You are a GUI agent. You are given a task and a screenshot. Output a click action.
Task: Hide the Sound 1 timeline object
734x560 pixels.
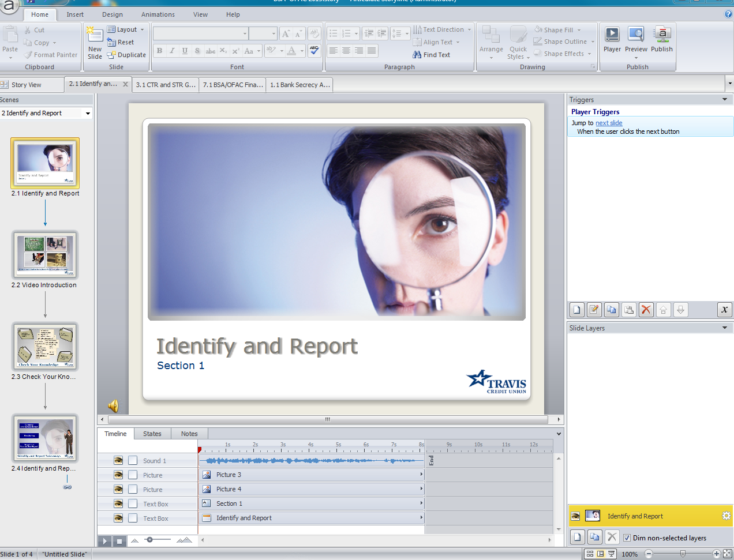coord(118,460)
